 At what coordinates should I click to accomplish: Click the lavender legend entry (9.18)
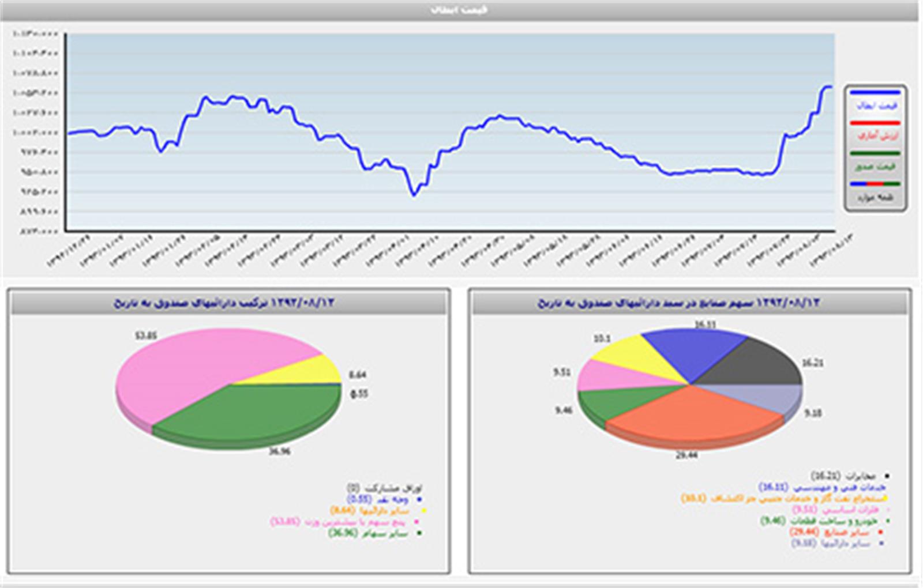838,543
